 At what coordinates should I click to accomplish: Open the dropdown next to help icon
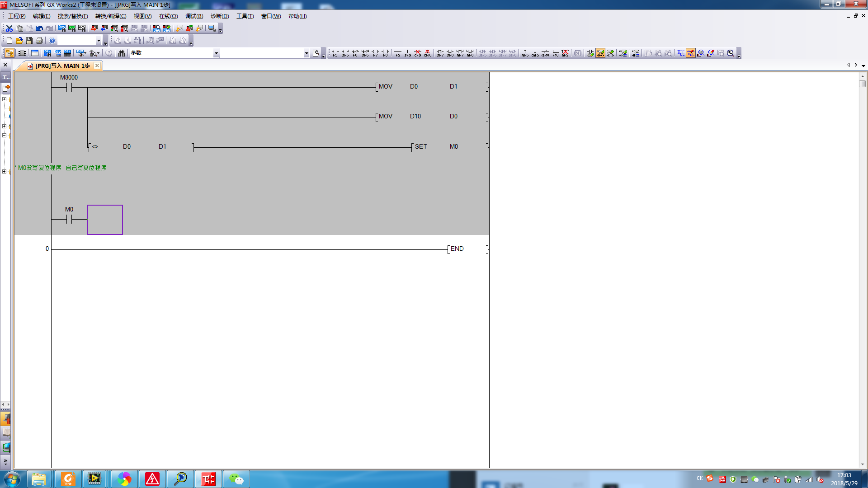(99, 41)
